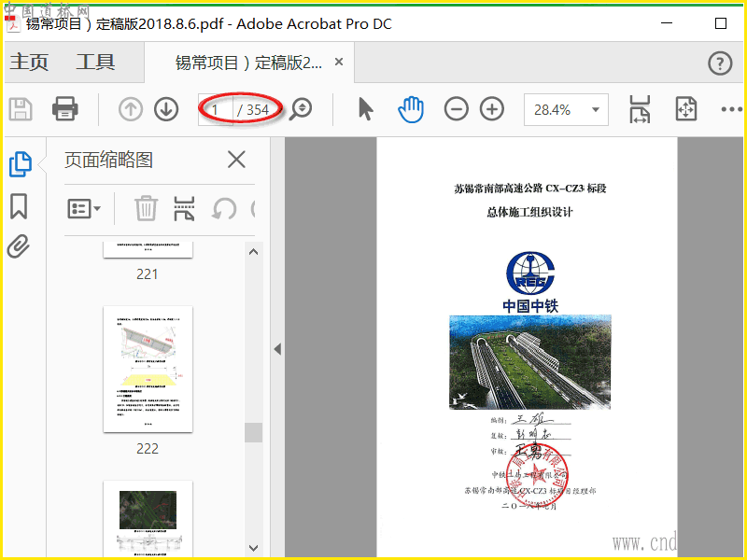Select the Hand pan tool
Viewport: 747px width, 560px height.
[411, 109]
